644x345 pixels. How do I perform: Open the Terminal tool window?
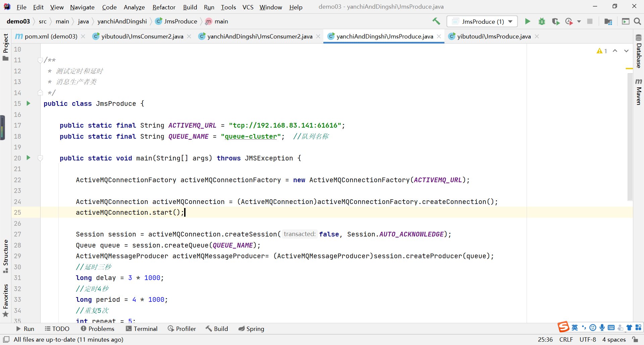click(142, 329)
